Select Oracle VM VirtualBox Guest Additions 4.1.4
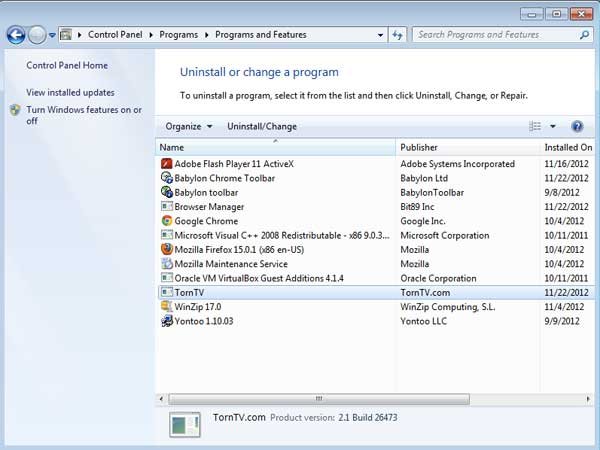The image size is (600, 450). click(259, 278)
